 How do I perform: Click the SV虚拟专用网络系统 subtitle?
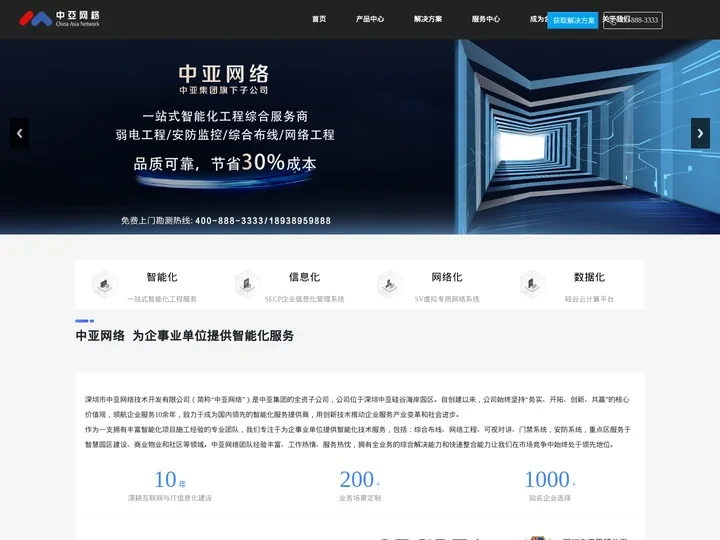(446, 299)
